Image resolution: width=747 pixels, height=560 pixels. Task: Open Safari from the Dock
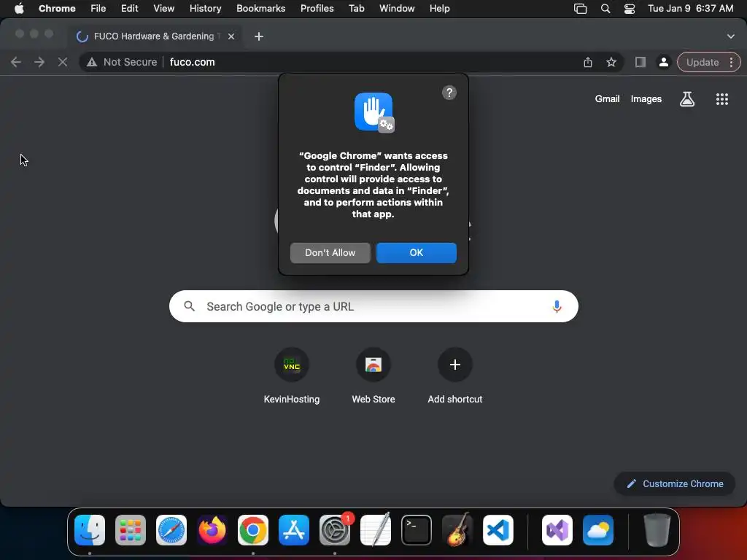[171, 530]
